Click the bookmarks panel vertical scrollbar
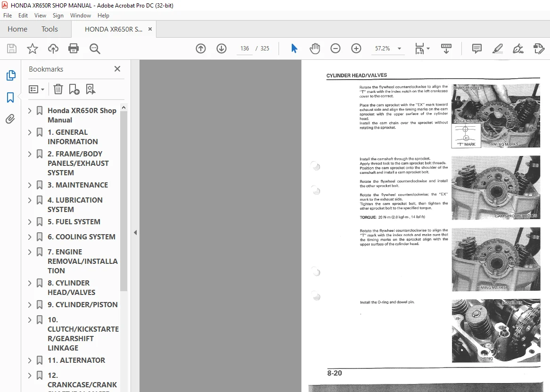 (123, 201)
